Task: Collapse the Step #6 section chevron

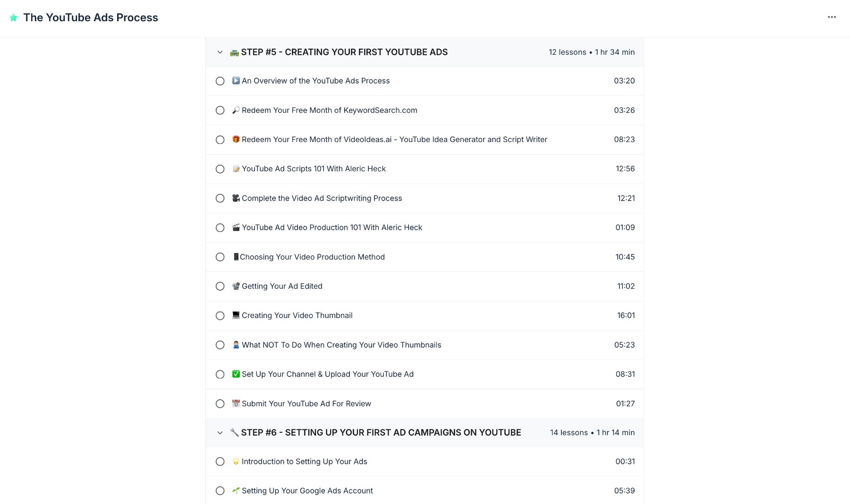Action: coord(220,433)
